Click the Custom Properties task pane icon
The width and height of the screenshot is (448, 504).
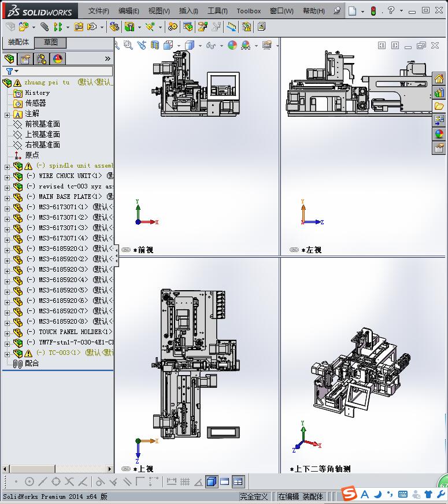coord(439,148)
